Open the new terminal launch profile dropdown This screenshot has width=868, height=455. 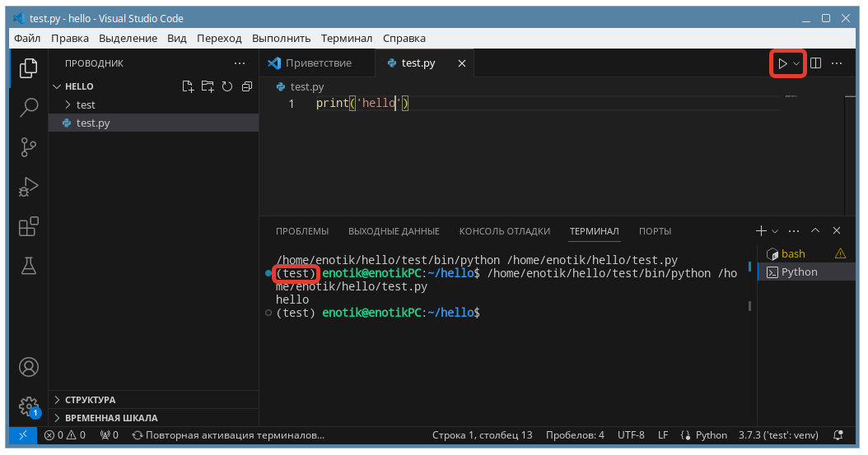coord(774,231)
